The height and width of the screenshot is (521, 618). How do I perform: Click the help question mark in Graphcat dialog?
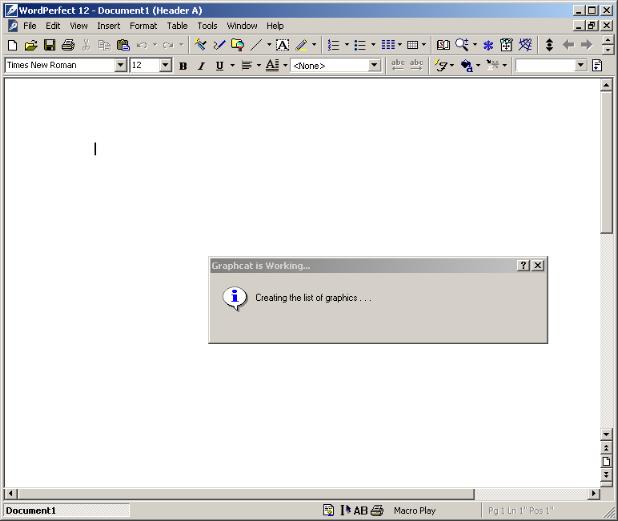pos(523,266)
